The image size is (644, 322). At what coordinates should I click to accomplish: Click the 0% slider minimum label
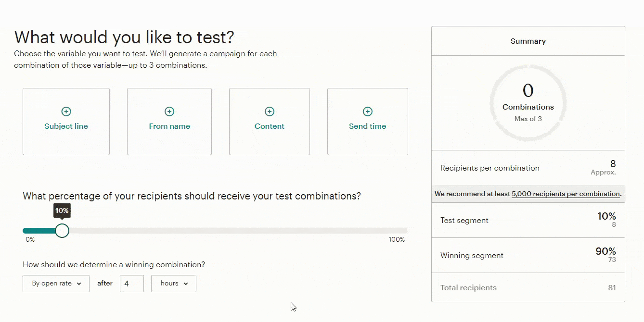tap(30, 240)
